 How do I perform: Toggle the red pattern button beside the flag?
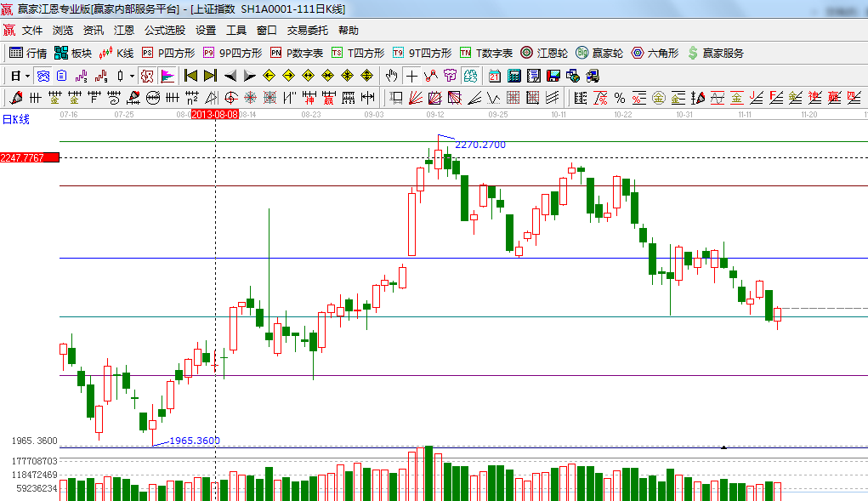click(x=147, y=76)
